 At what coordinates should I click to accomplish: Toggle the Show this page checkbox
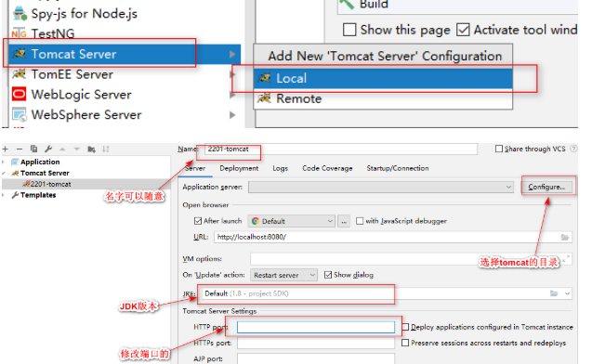[x=349, y=30]
